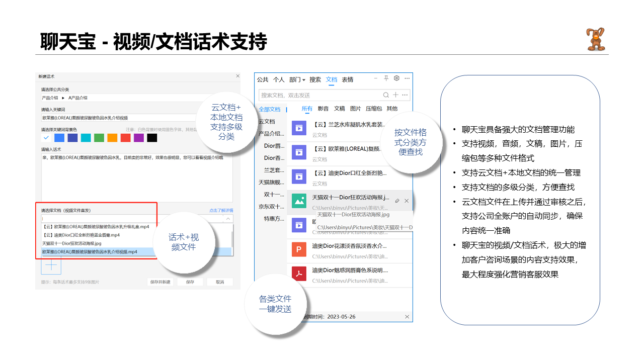Click the 点击了解详情 link

point(221,210)
